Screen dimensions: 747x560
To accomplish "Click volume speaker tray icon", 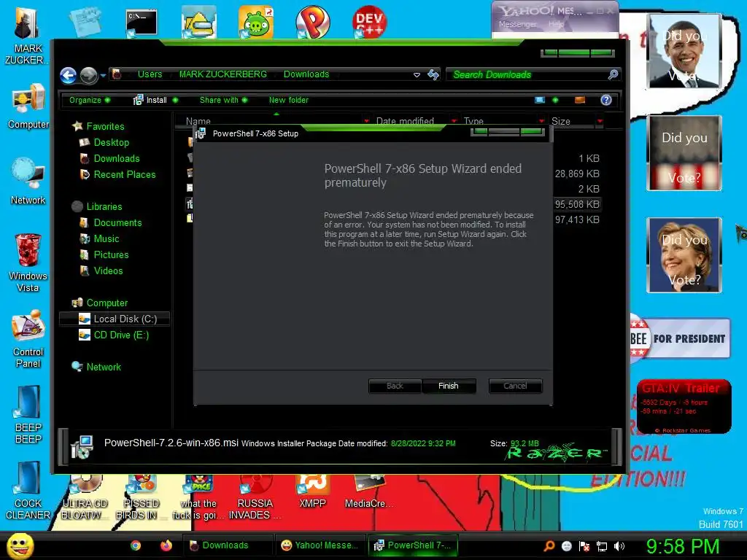I will (x=619, y=546).
